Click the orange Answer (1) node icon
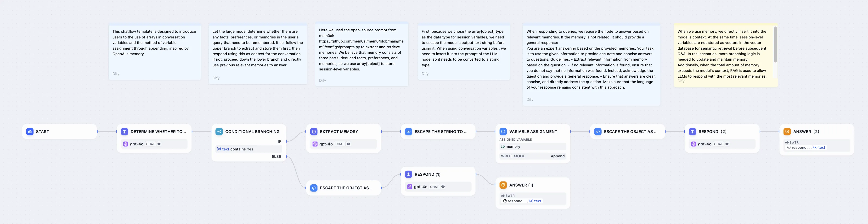 click(x=503, y=185)
